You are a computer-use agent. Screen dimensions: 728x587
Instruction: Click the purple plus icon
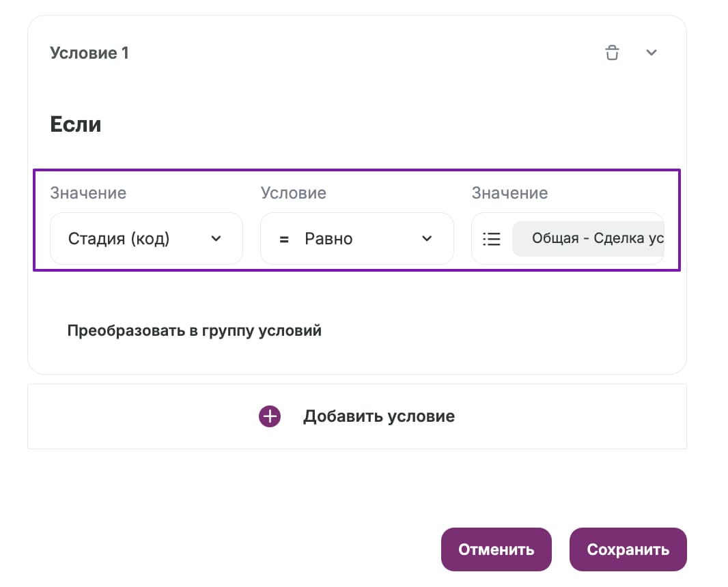point(270,416)
